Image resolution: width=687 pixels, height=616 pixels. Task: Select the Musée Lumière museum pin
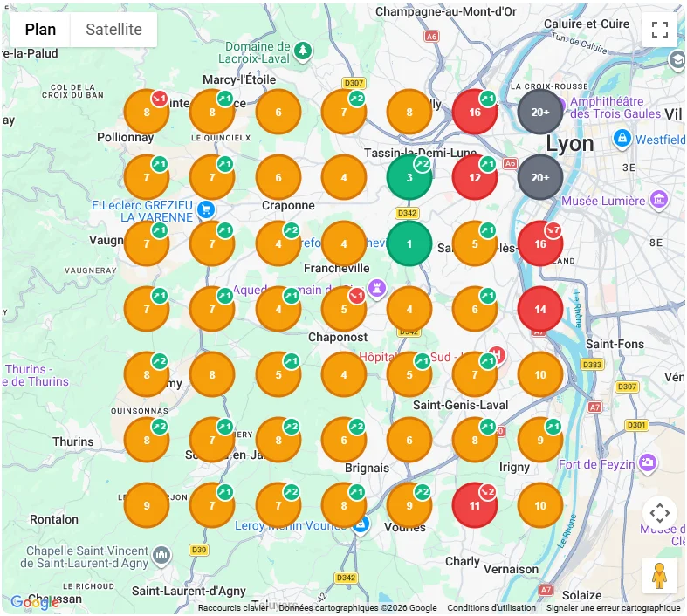coord(659,200)
